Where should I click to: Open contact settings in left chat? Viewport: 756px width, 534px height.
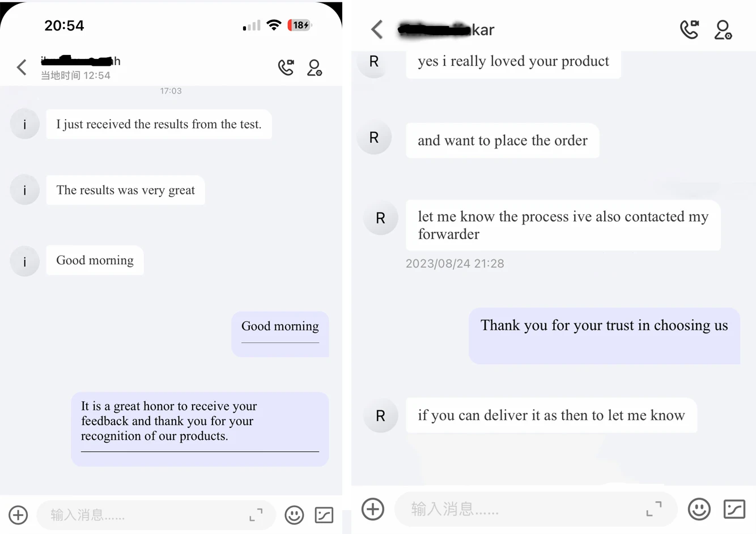315,68
